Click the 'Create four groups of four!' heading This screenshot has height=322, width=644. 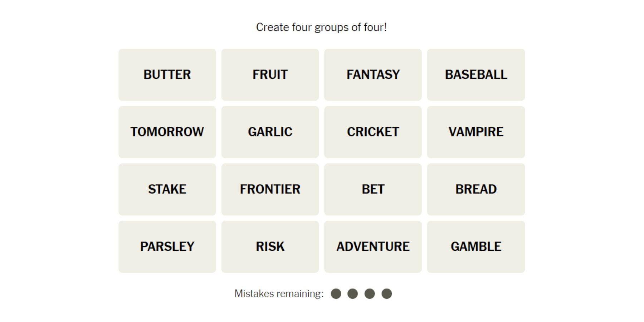click(x=321, y=27)
